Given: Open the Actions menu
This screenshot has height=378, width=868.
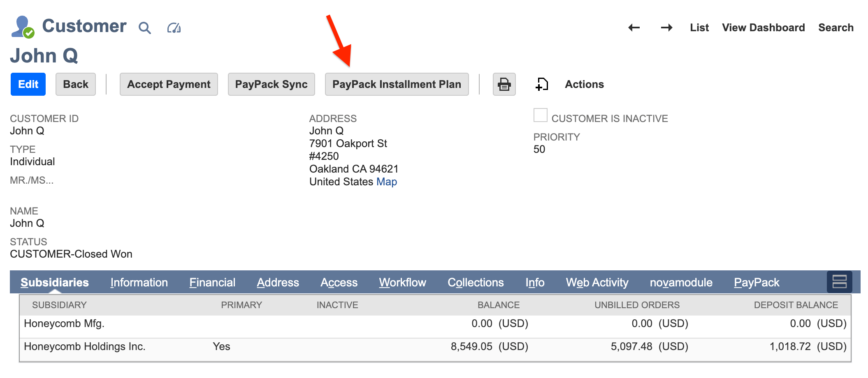Looking at the screenshot, I should (x=584, y=84).
